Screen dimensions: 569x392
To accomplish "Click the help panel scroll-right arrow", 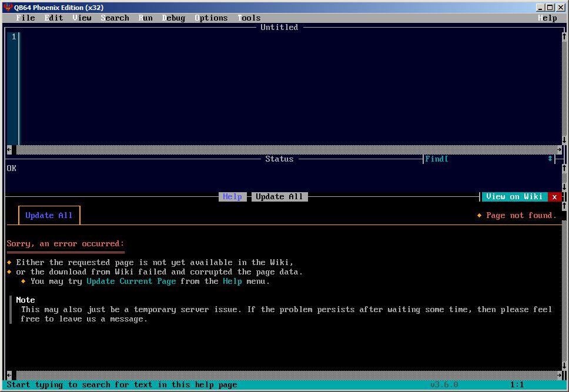I will pyautogui.click(x=559, y=375).
